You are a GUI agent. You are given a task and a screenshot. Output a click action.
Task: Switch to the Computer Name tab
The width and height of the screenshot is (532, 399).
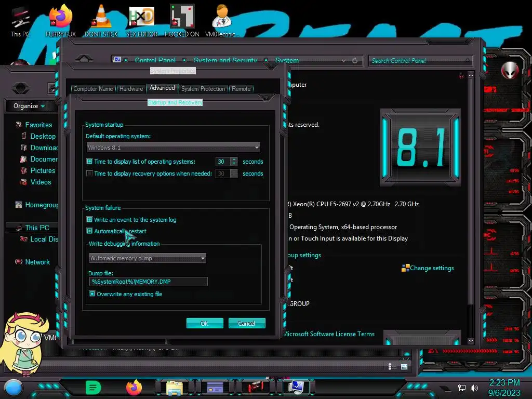(93, 88)
